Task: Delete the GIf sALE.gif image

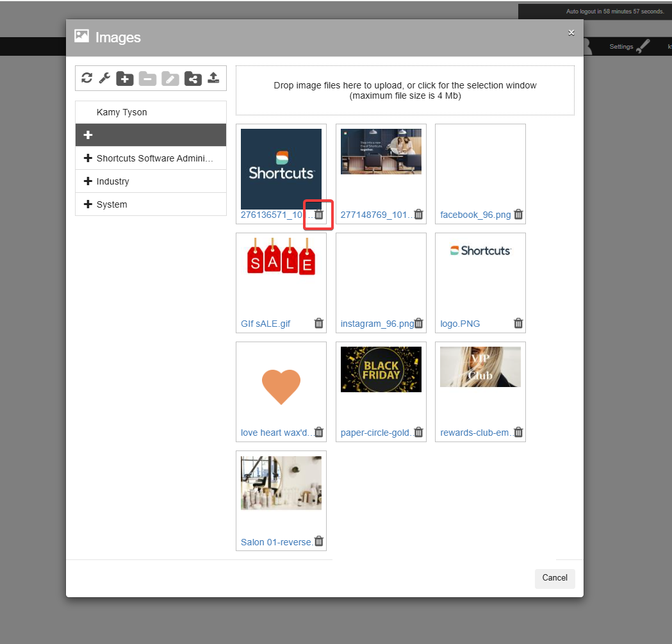Action: pyautogui.click(x=319, y=324)
